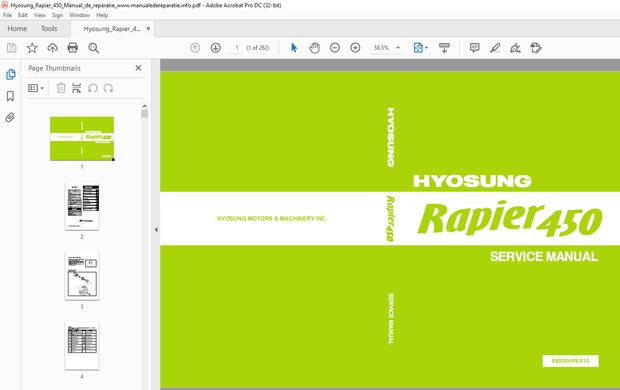Screen dimensions: 620x390
Task: Click the thumbnails scroll-up arrow
Action: (144, 106)
